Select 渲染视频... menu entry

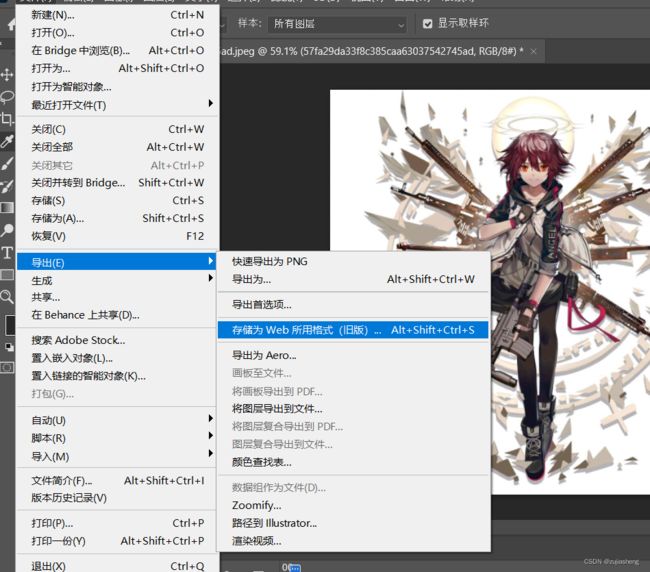353,541
